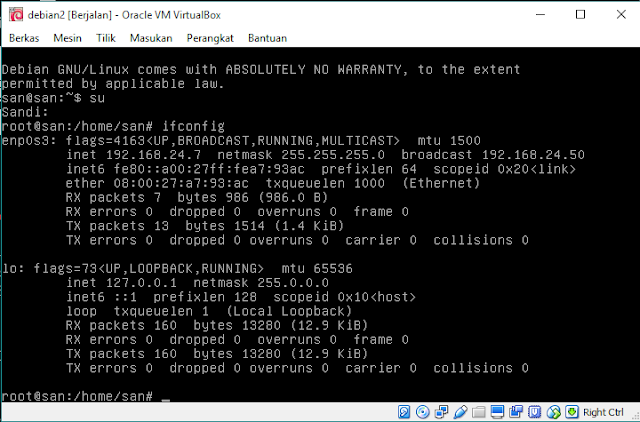Viewport: 640px width, 422px height.
Task: Click the resize grip in the status bar corner
Action: [x=635, y=416]
